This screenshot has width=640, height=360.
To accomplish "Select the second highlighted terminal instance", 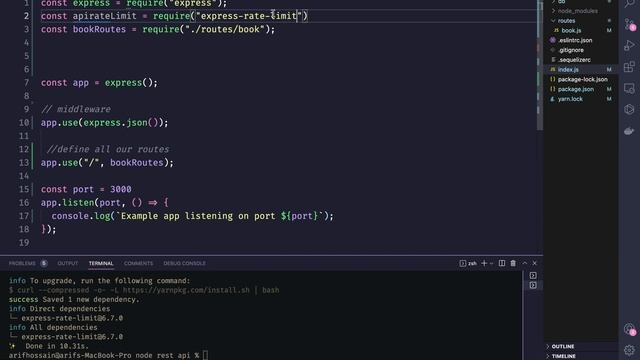I will tap(533, 285).
